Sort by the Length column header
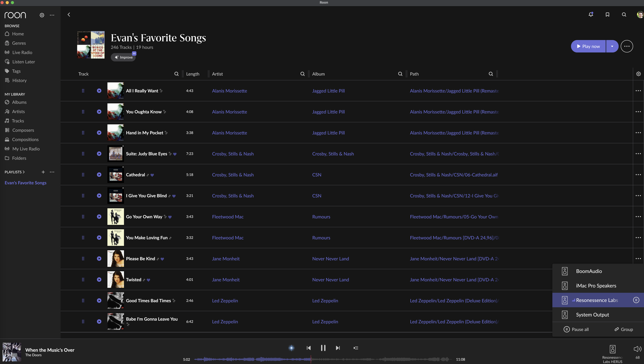The image size is (644, 364). tap(193, 74)
